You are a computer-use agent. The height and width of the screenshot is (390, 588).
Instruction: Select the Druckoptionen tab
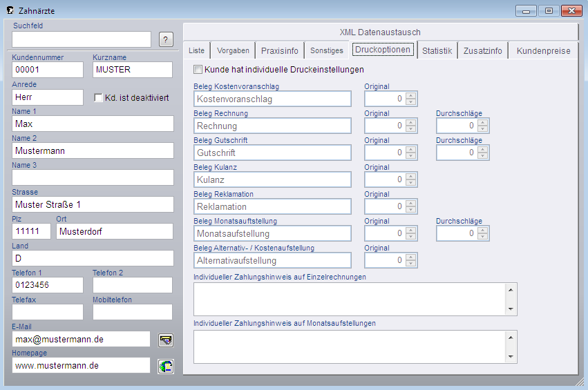(383, 50)
